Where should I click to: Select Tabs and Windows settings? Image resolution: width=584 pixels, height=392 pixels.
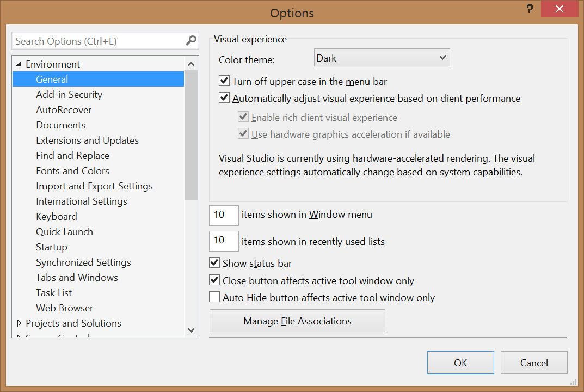77,278
